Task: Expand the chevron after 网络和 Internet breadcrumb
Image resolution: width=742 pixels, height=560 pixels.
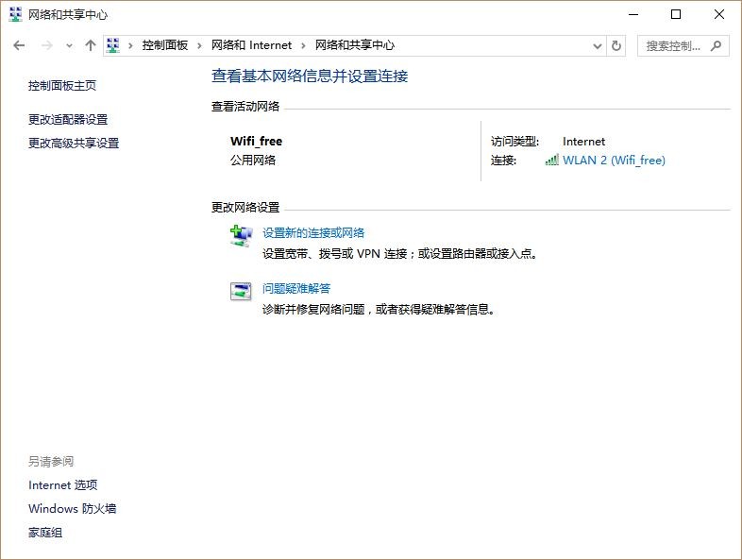Action: point(303,45)
